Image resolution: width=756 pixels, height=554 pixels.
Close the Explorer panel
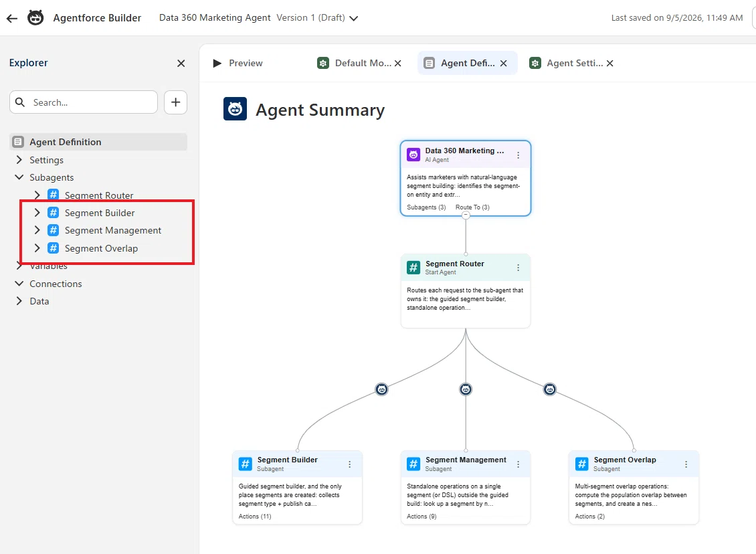[181, 63]
